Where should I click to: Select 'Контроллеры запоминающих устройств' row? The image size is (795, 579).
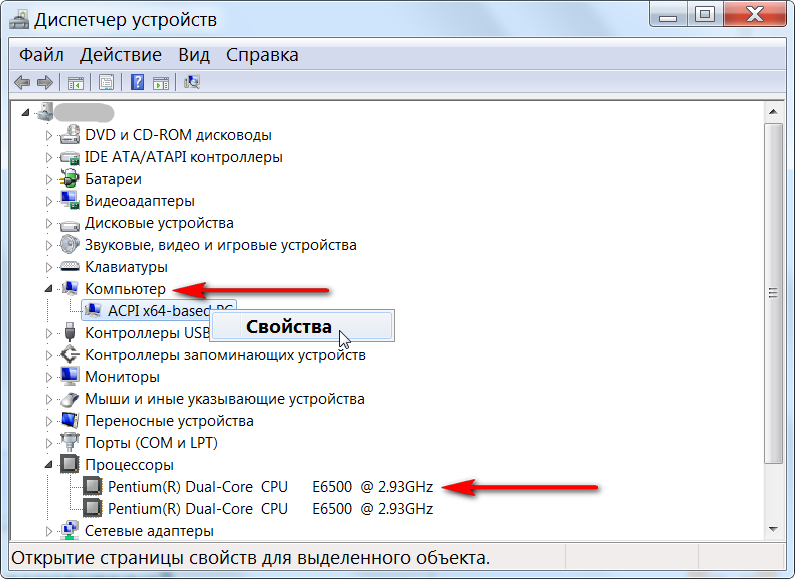(x=225, y=355)
